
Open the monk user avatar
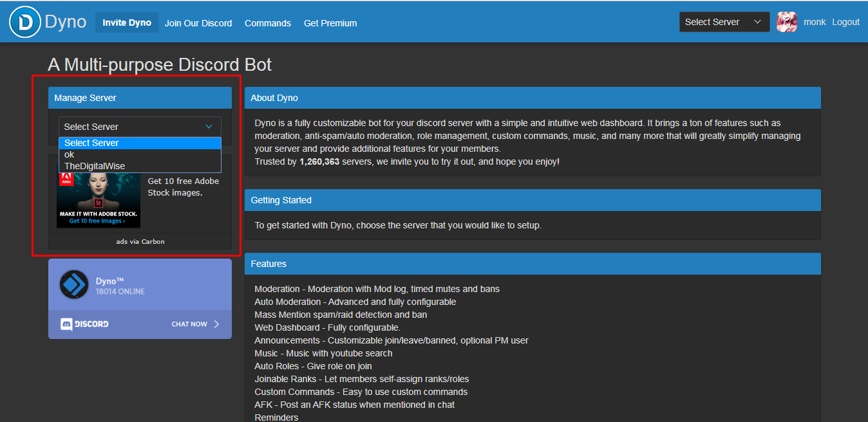click(786, 22)
